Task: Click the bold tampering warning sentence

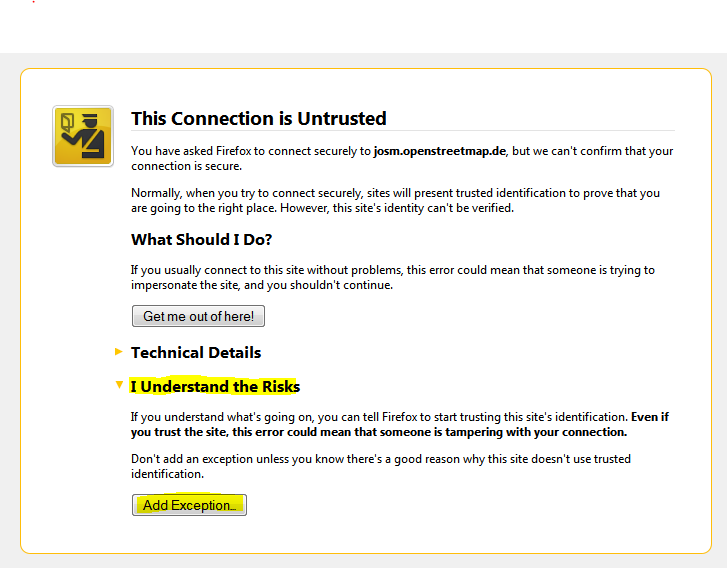Action: coord(400,424)
